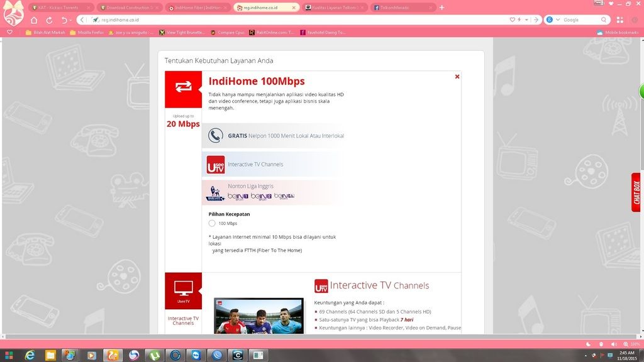The height and width of the screenshot is (362, 644).
Task: Open File Explorer from taskbar
Action: point(50,355)
